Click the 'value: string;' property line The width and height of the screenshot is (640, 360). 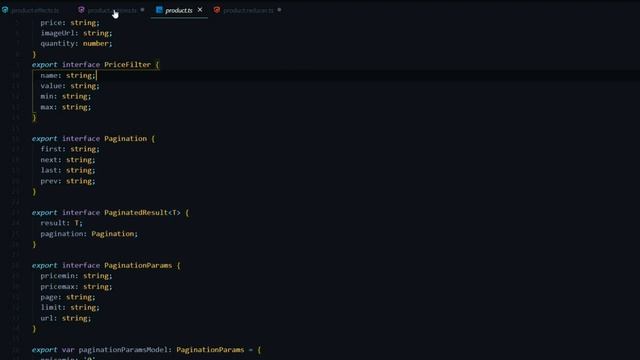[x=70, y=86]
